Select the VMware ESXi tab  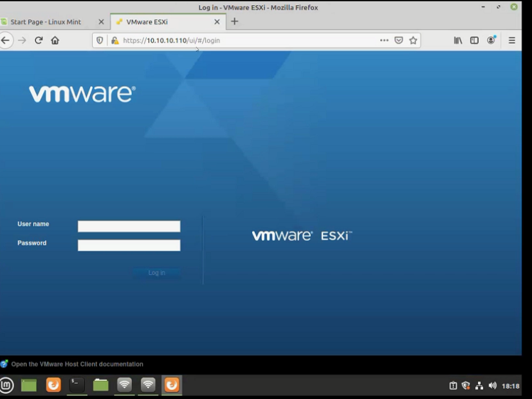(147, 22)
